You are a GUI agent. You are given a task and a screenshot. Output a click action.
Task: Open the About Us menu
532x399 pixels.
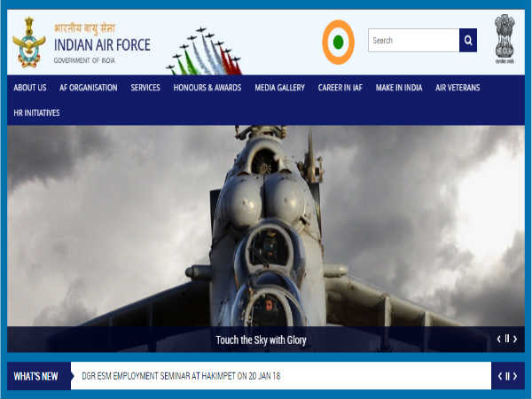point(30,88)
